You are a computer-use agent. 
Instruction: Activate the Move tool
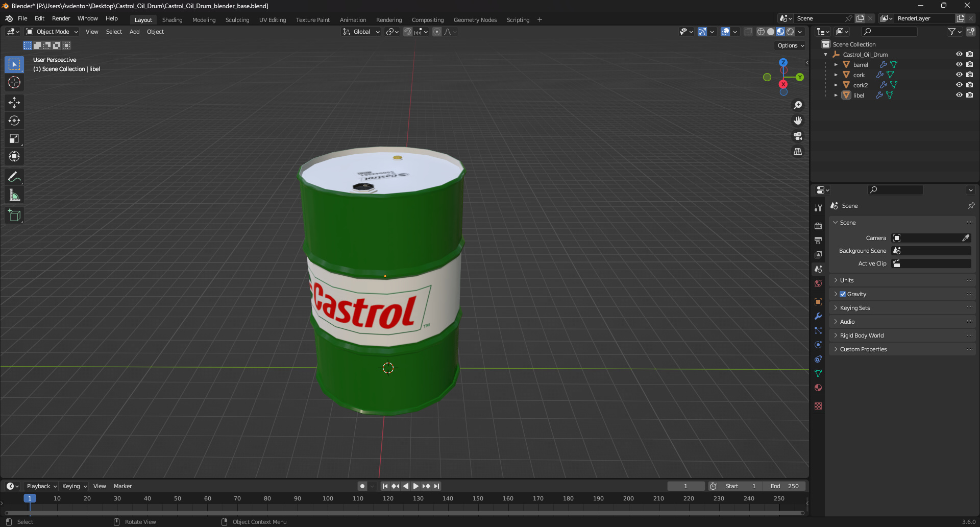click(x=14, y=103)
